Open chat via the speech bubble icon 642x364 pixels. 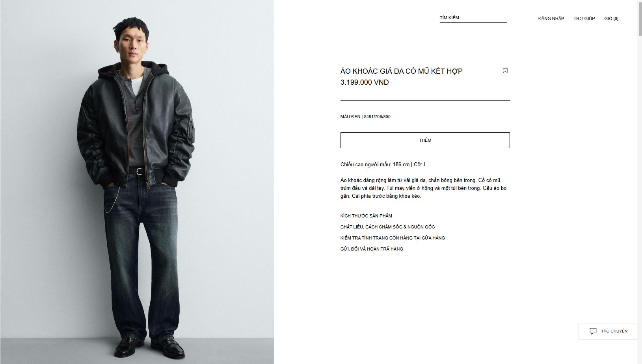point(593,331)
